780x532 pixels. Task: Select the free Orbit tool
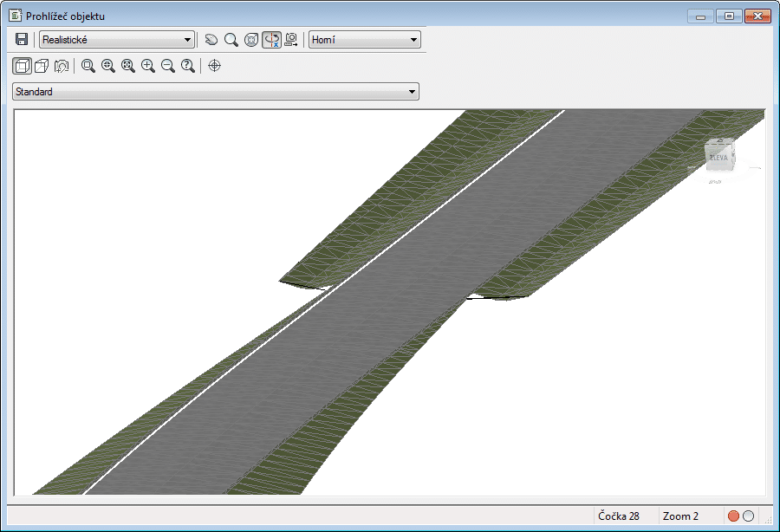251,40
